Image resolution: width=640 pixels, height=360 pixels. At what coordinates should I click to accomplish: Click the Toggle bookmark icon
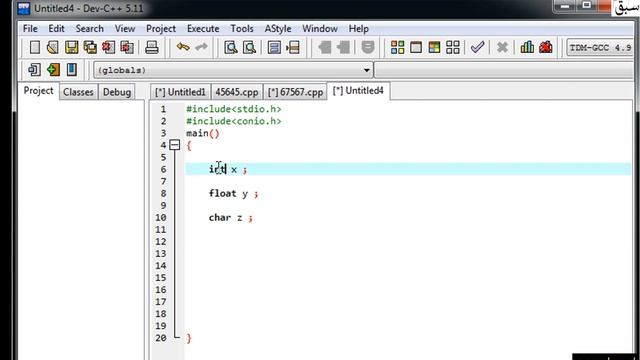53,70
